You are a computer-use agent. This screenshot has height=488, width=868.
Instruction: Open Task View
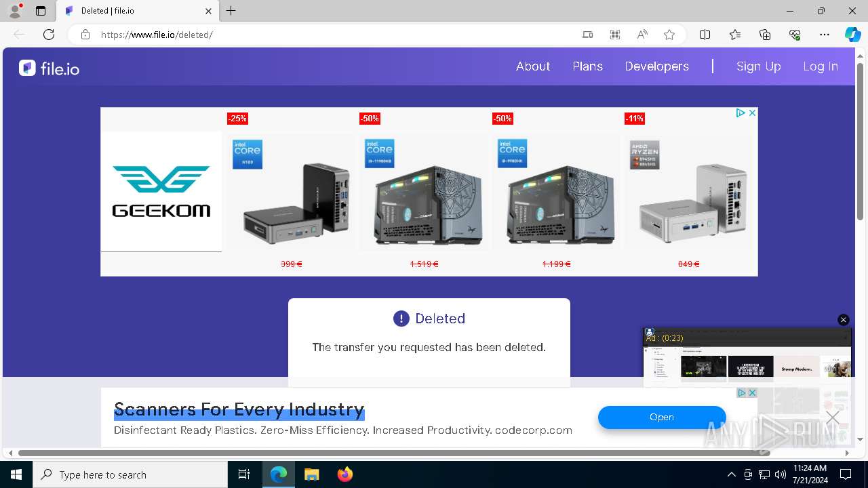pos(244,474)
